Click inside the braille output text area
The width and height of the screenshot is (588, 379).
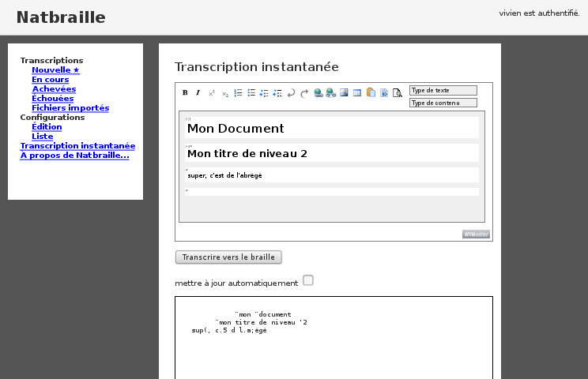point(334,338)
